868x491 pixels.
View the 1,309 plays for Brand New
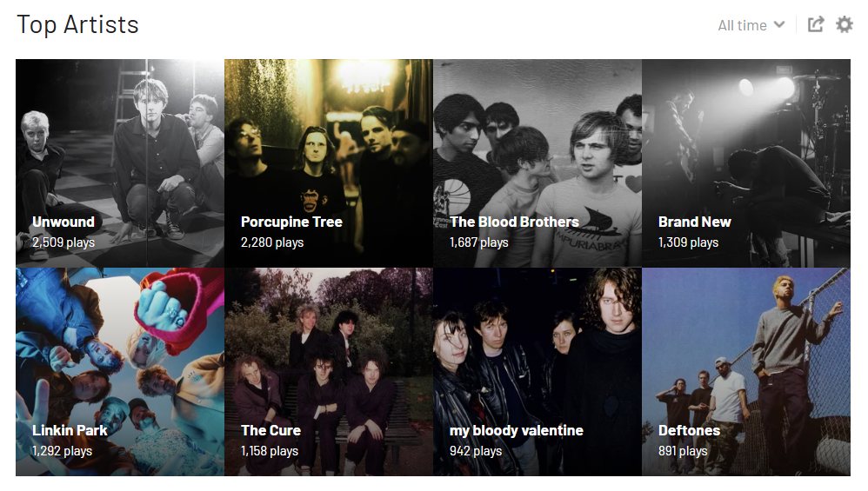(688, 242)
